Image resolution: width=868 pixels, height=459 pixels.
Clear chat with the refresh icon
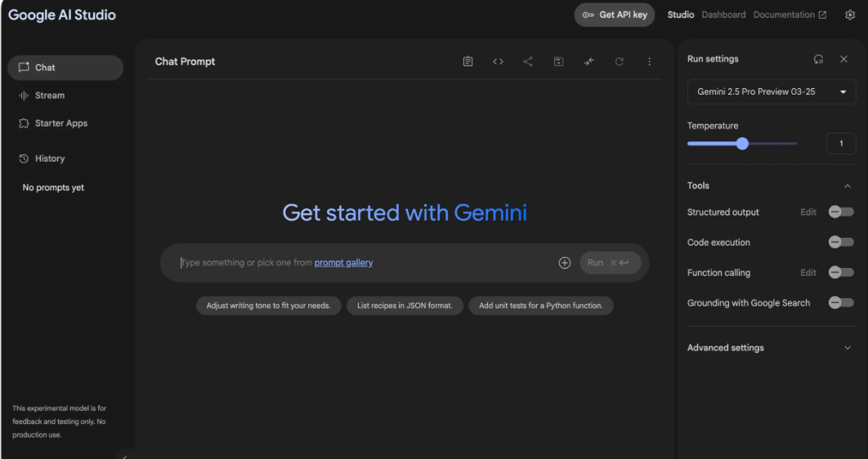tap(620, 61)
